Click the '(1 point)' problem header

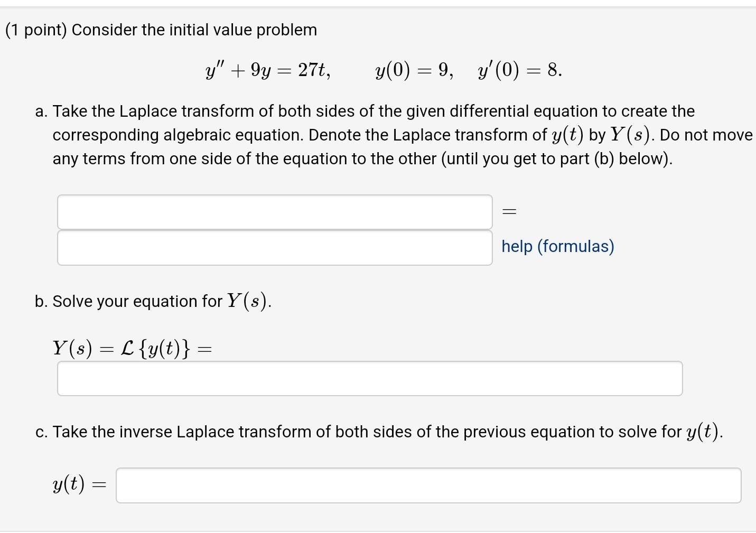coord(34,30)
